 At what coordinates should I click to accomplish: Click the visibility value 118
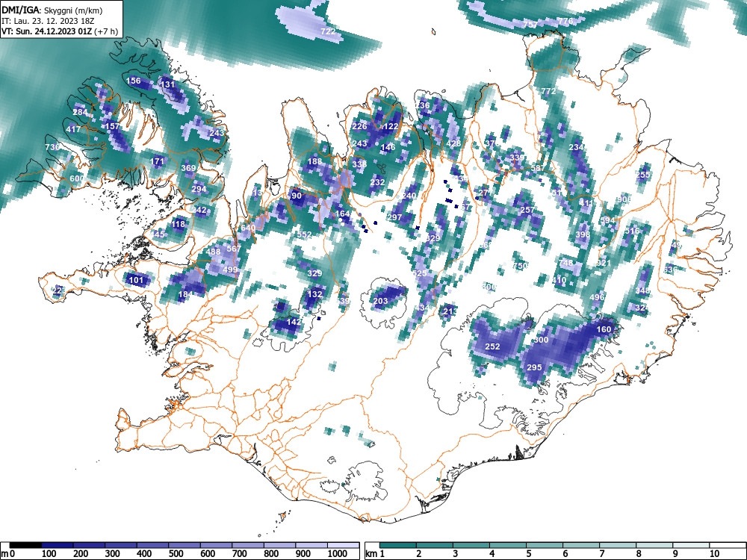click(179, 224)
